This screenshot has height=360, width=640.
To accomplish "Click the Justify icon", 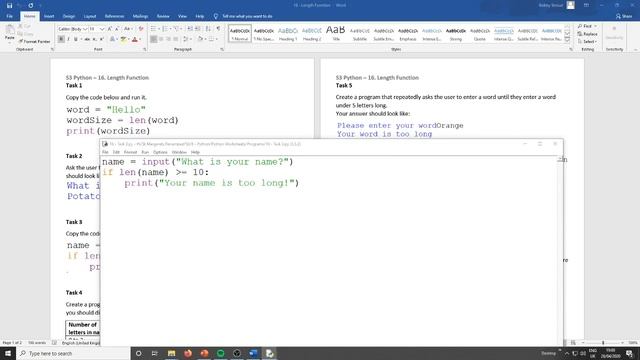I will tap(176, 39).
